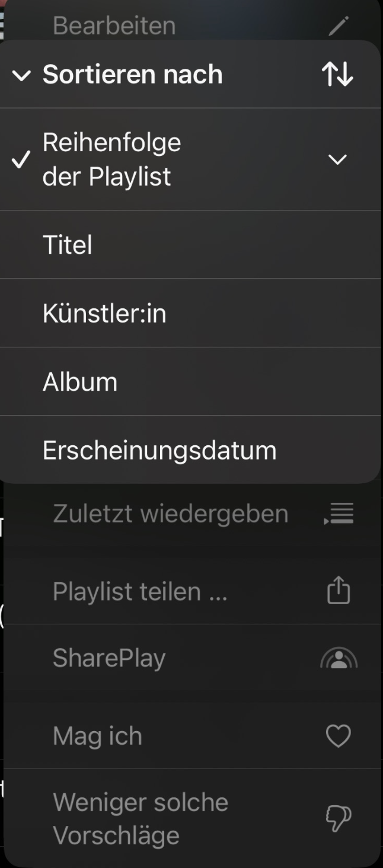Screen dimensions: 383x868
Task: Tap the up-down sort arrows icon
Action: pos(337,75)
